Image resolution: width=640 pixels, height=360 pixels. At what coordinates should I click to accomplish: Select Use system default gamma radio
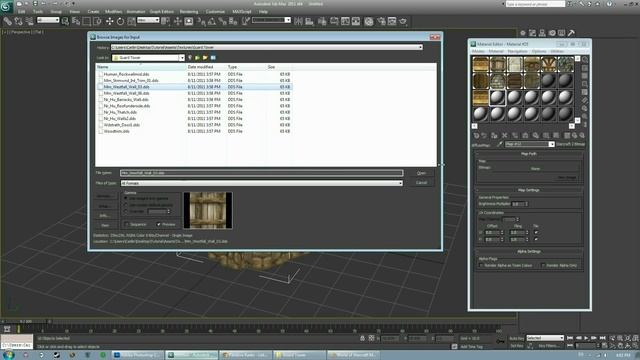(x=126, y=204)
